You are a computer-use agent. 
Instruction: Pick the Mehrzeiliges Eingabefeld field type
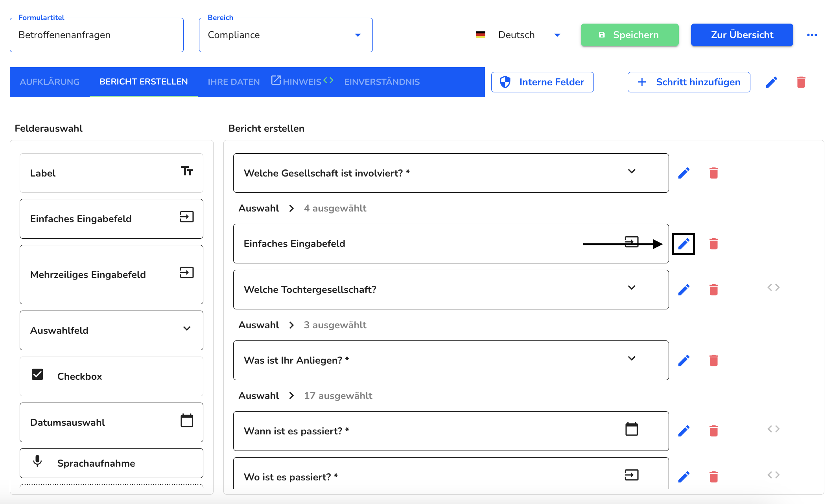click(x=111, y=274)
